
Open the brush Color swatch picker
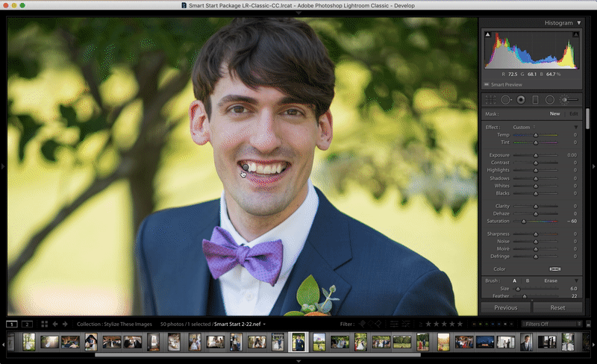click(x=554, y=269)
